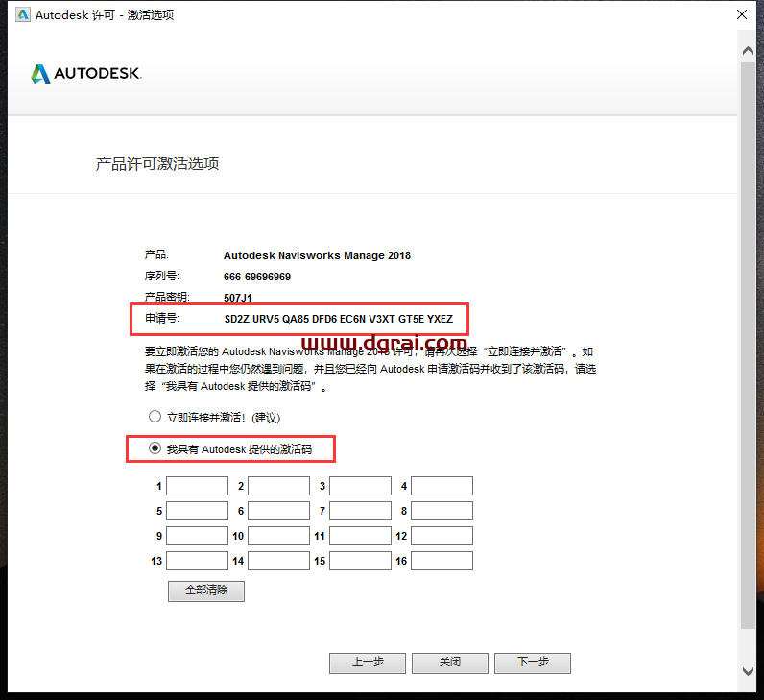
Task: Click activation code field 9
Action: [198, 536]
